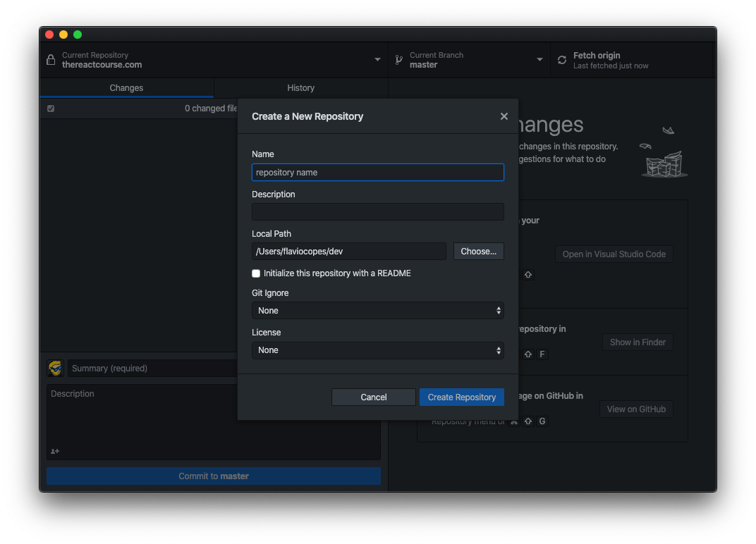This screenshot has width=756, height=544.
Task: Focus the repository Name input field
Action: 377,173
